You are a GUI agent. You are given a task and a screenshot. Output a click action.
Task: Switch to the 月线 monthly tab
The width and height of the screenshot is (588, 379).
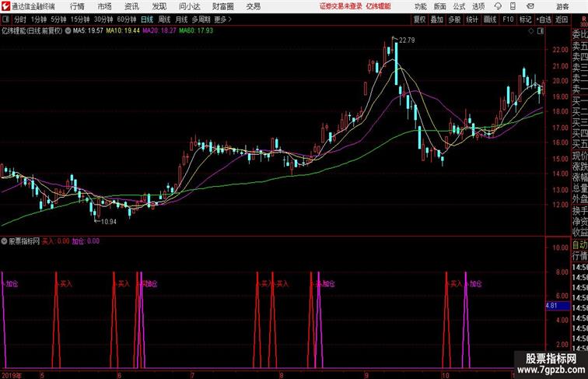181,19
